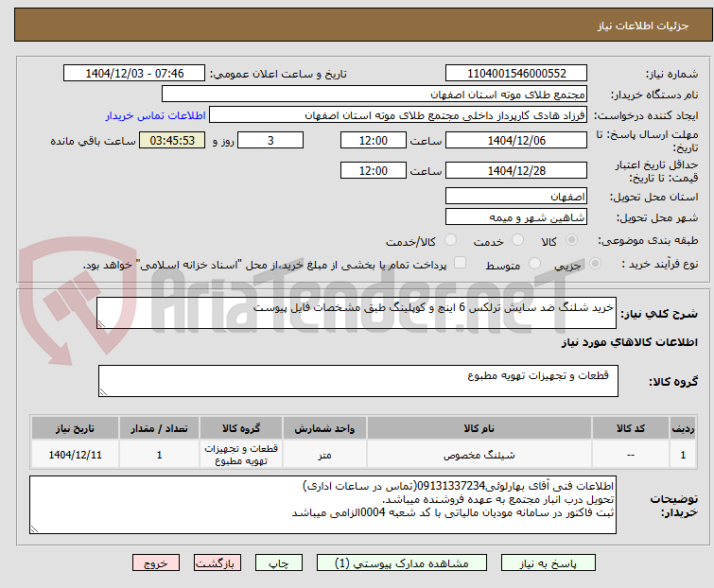
Task: Click the ردیف column header
Action: (683, 428)
